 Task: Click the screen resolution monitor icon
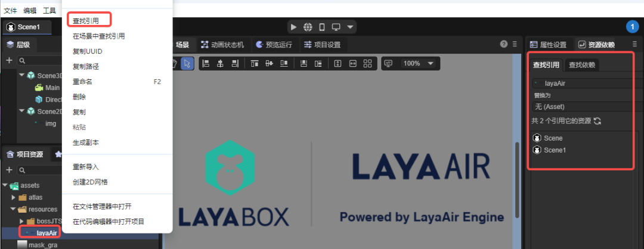(389, 64)
